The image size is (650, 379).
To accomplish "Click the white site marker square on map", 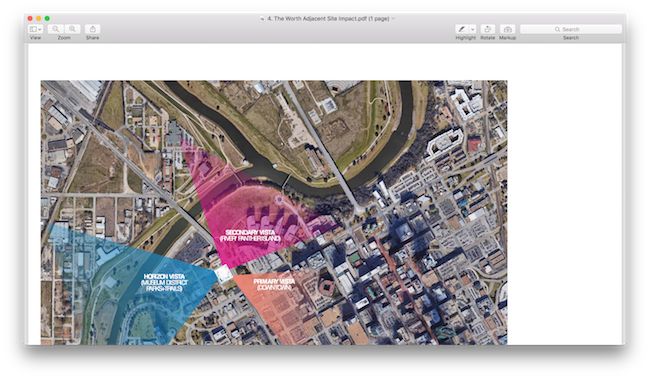I will [x=223, y=273].
